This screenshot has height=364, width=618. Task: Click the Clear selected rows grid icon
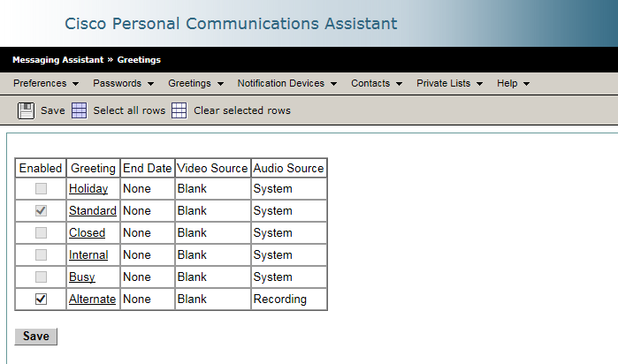tap(179, 110)
